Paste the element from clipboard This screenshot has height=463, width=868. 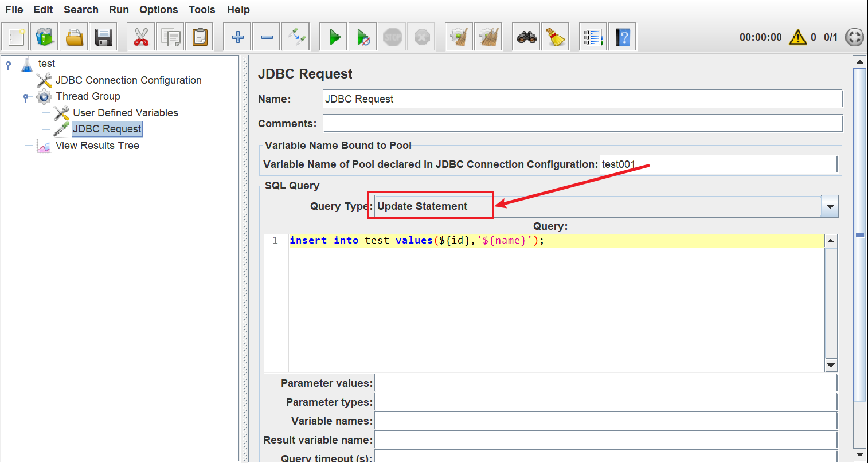click(200, 37)
